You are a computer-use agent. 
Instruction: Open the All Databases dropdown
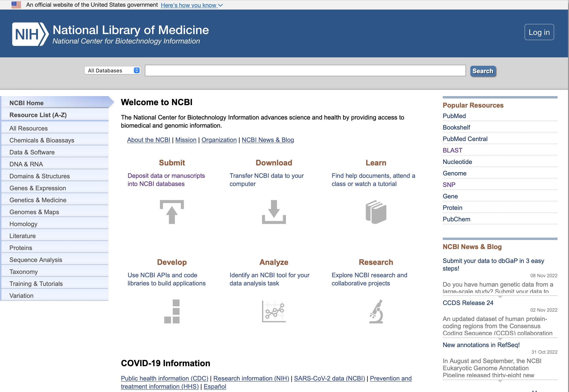[x=113, y=71]
